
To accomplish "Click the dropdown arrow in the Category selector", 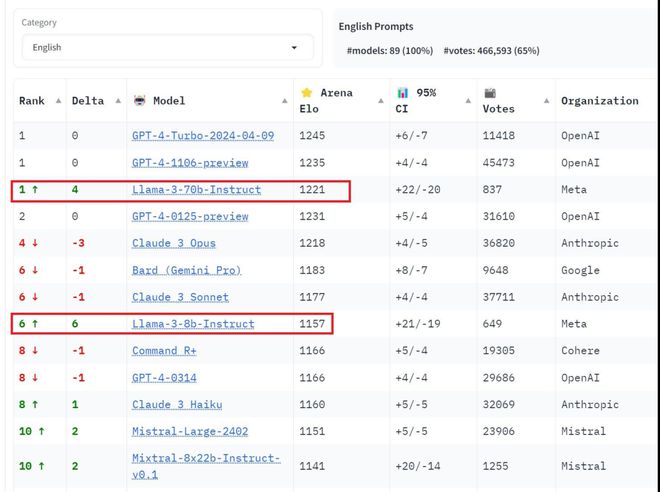I will tap(294, 47).
